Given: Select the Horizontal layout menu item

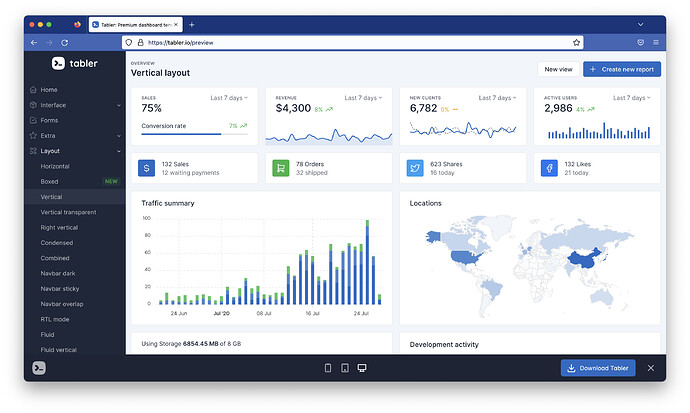Looking at the screenshot, I should [56, 166].
